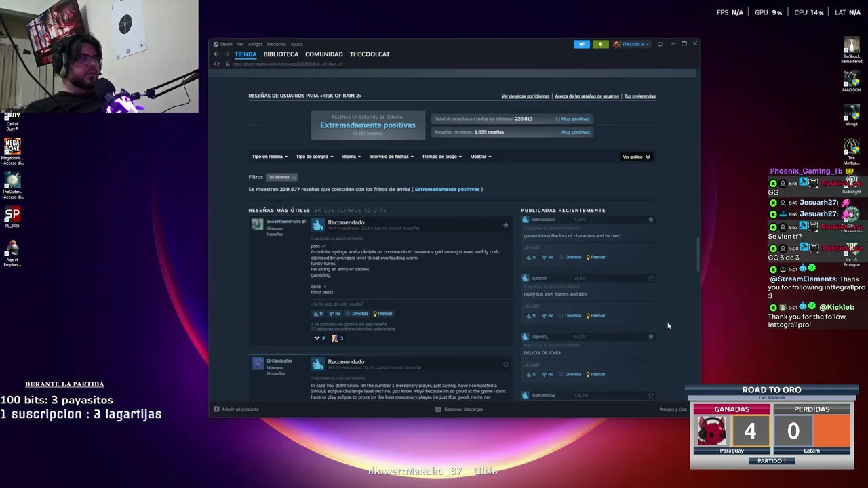
Task: Open the Ayuda menu
Action: pyautogui.click(x=296, y=44)
